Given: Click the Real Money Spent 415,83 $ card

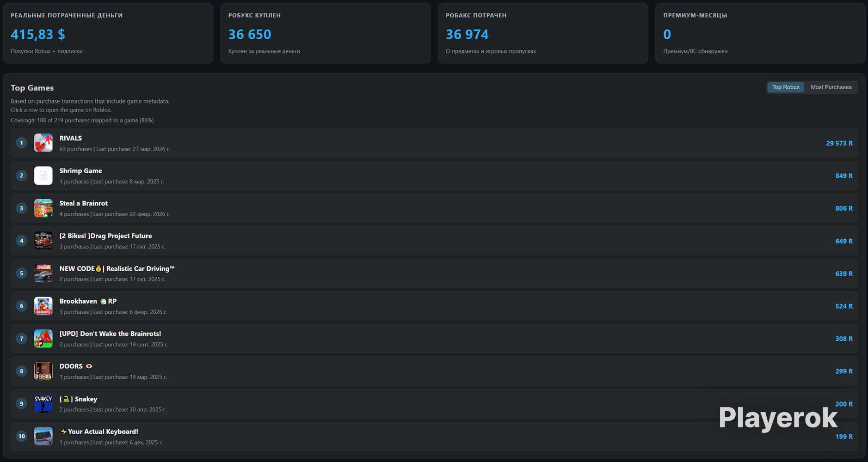Looking at the screenshot, I should point(108,33).
